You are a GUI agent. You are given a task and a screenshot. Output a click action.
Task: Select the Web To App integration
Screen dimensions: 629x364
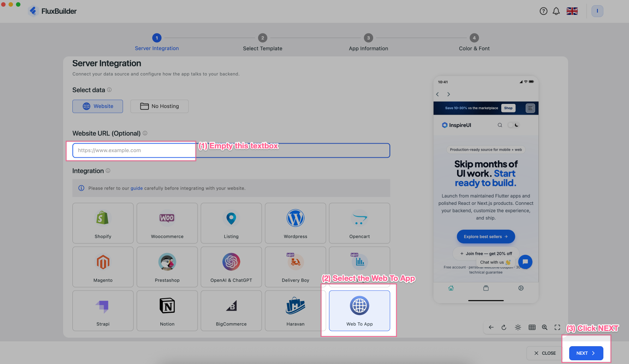(x=359, y=311)
